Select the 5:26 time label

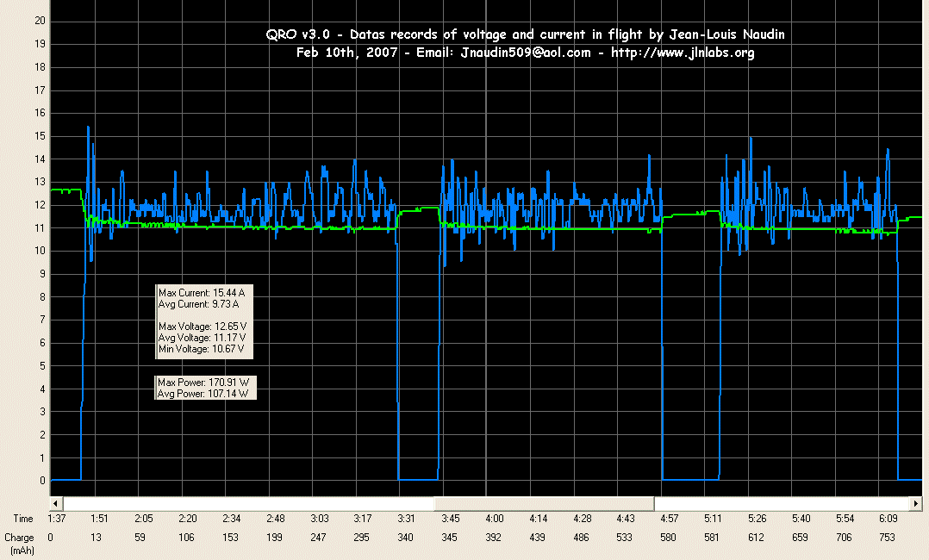pyautogui.click(x=758, y=519)
